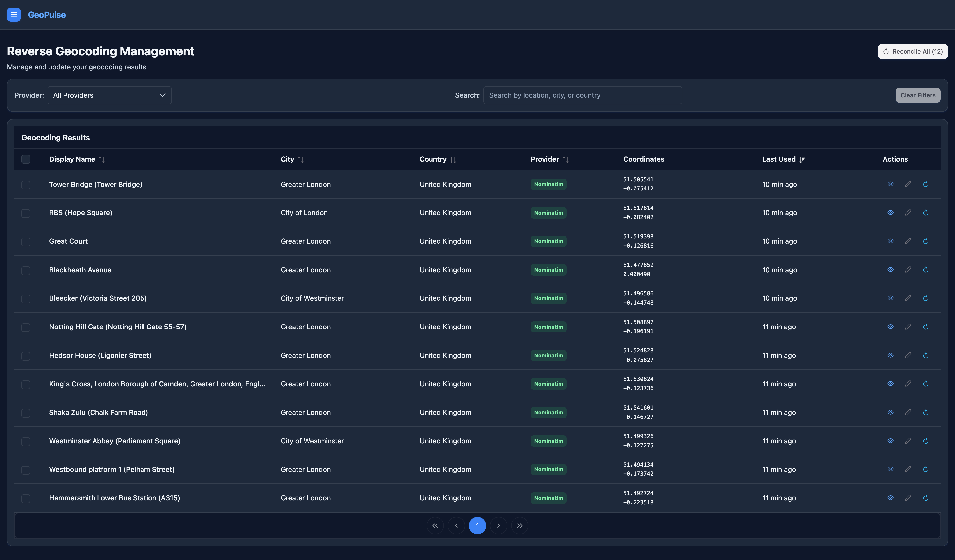Click the Clear Filters button
955x560 pixels.
click(x=917, y=95)
